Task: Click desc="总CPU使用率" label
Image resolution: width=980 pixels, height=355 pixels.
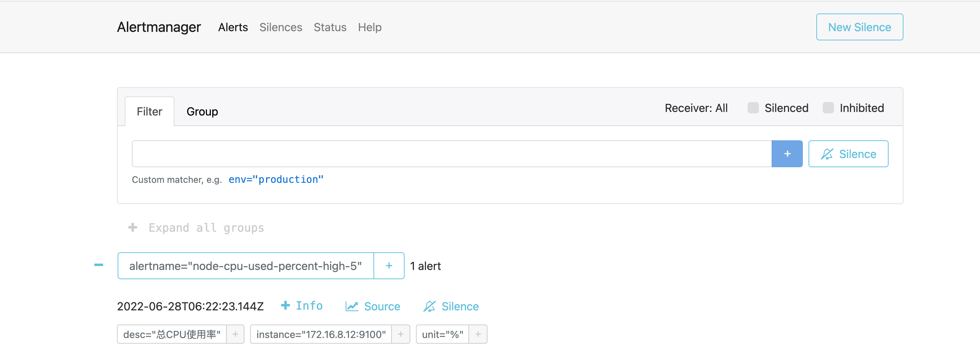Action: 172,334
